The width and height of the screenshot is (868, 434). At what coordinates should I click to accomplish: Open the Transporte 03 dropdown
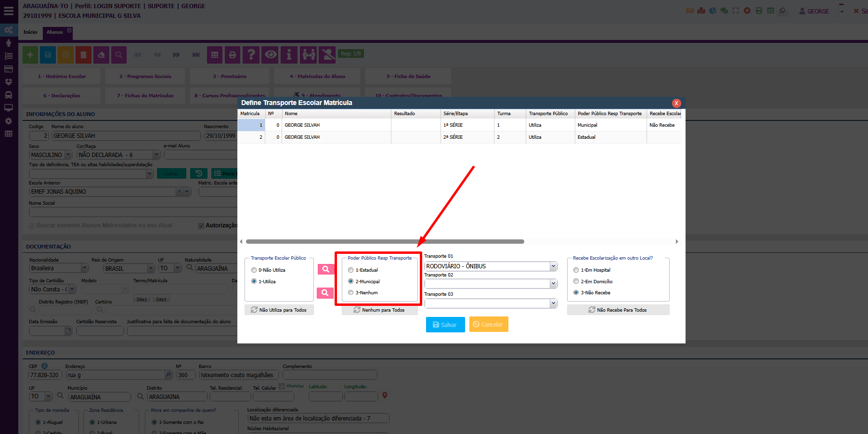coord(553,303)
